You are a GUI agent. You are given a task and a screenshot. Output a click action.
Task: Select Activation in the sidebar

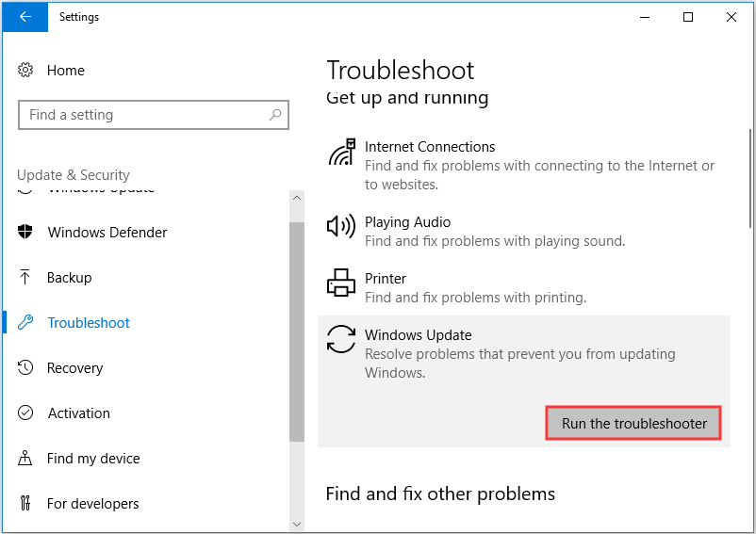[x=78, y=413]
